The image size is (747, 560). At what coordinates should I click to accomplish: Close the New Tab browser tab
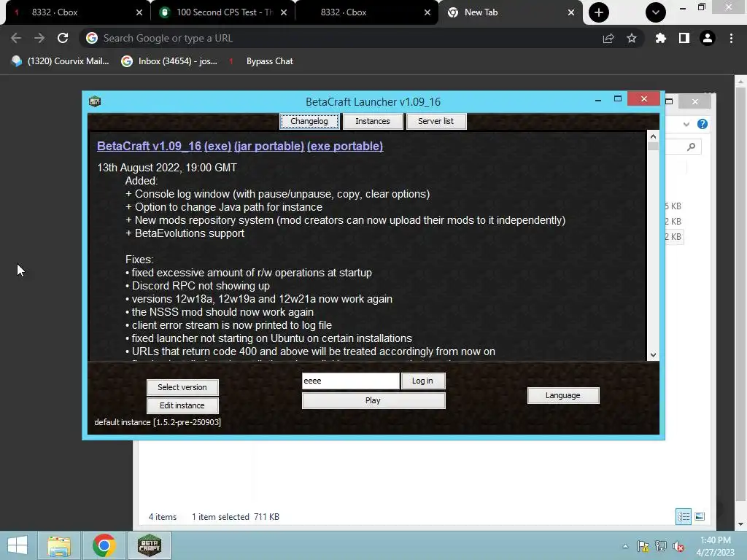pyautogui.click(x=571, y=12)
